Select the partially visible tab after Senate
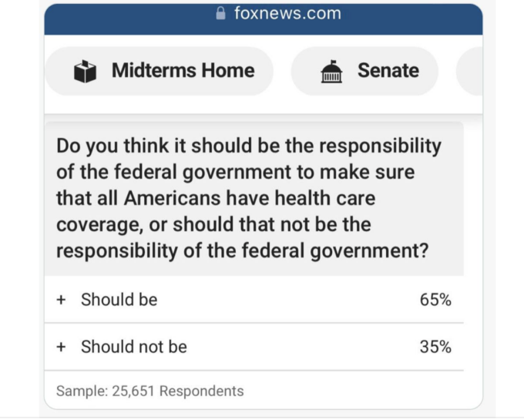This screenshot has width=524, height=420. click(x=469, y=71)
